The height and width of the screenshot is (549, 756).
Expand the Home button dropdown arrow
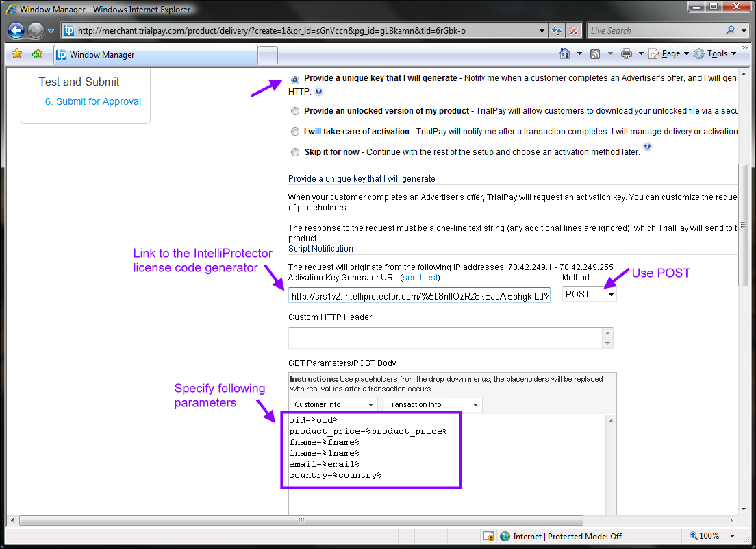click(579, 53)
